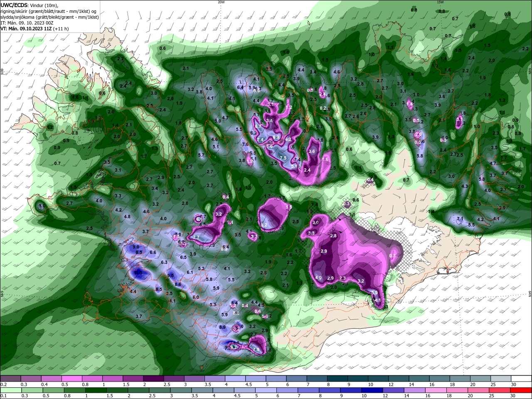This screenshot has height=399, width=532.
Task: Click the 7.1 value in the eastern rain area
Action: coord(460,219)
